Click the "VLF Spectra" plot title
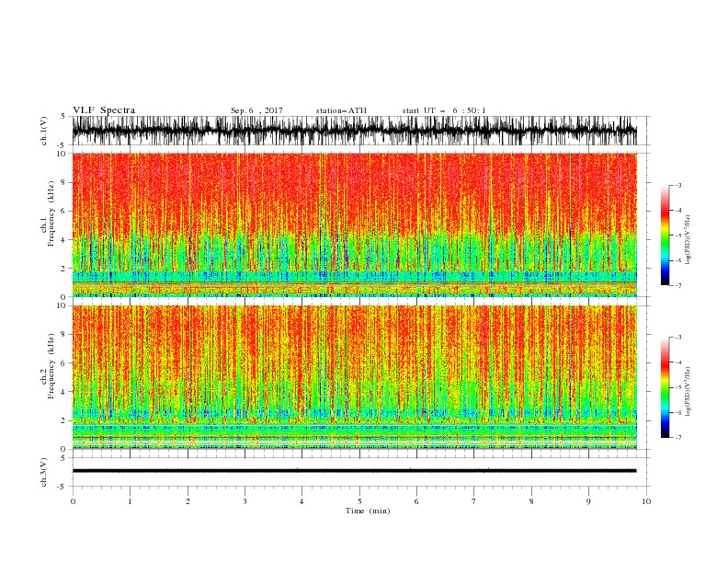728x563 pixels. 104,110
